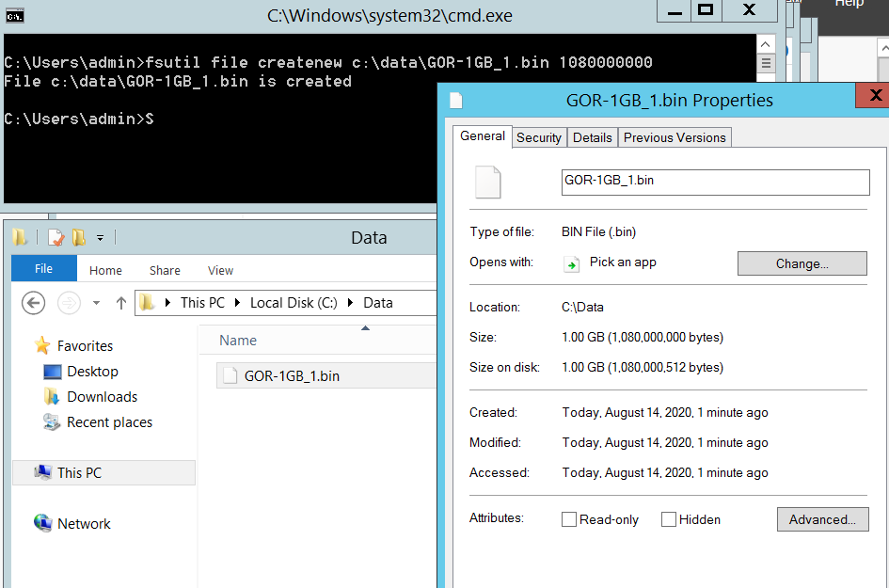Click the Data breadcrumb in address bar
The image size is (889, 588).
(x=378, y=303)
